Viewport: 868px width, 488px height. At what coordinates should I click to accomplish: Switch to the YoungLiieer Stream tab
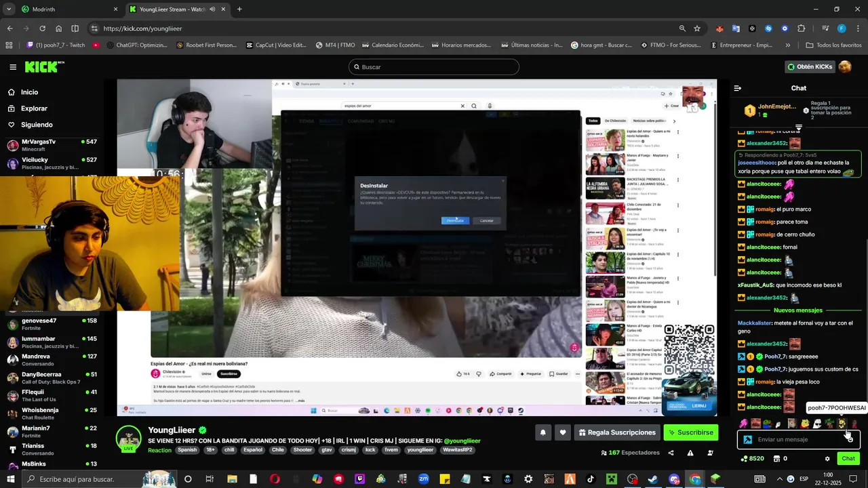[x=176, y=9]
